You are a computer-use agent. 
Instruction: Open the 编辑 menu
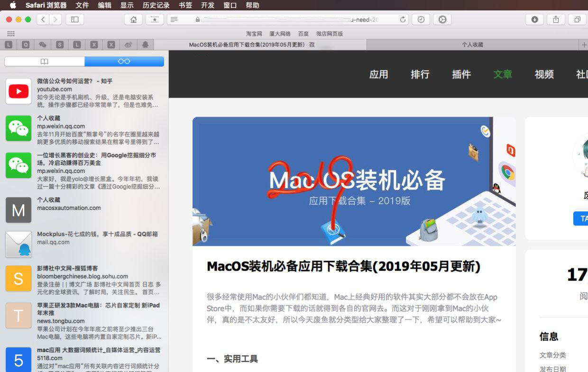(x=105, y=5)
